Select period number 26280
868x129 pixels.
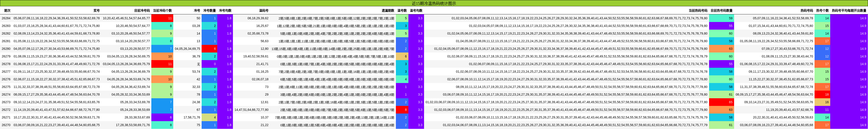click(6, 49)
